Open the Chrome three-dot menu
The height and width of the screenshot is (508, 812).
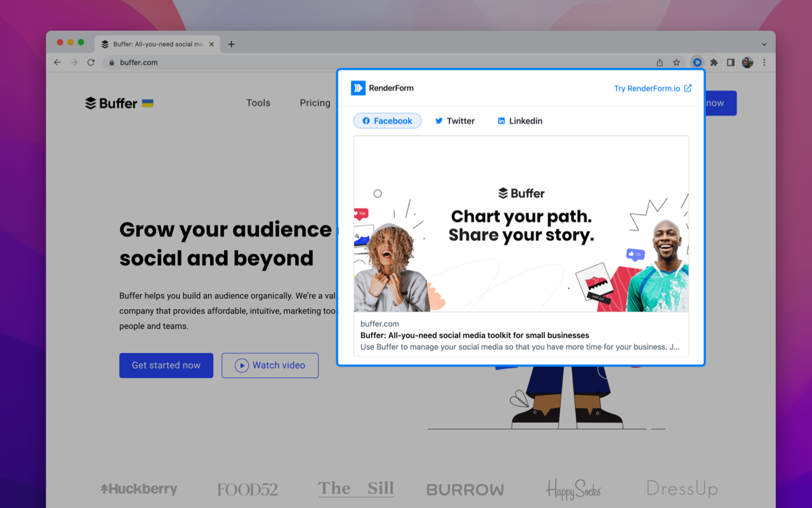(764, 62)
